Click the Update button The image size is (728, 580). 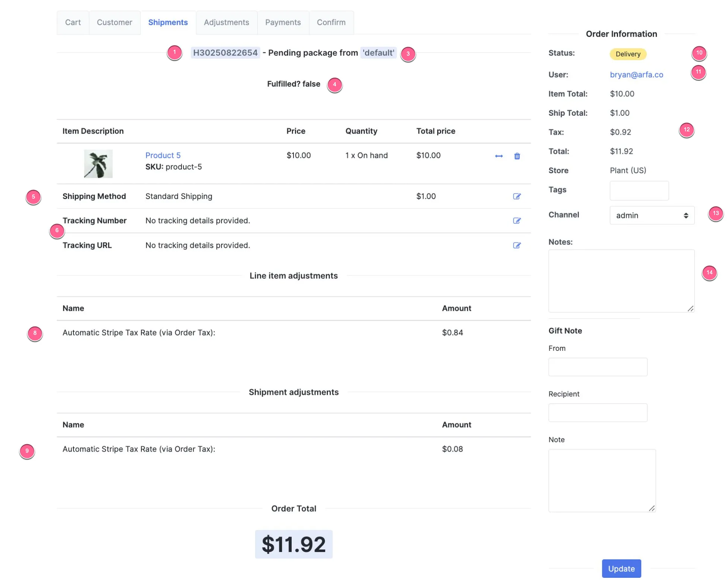tap(621, 568)
